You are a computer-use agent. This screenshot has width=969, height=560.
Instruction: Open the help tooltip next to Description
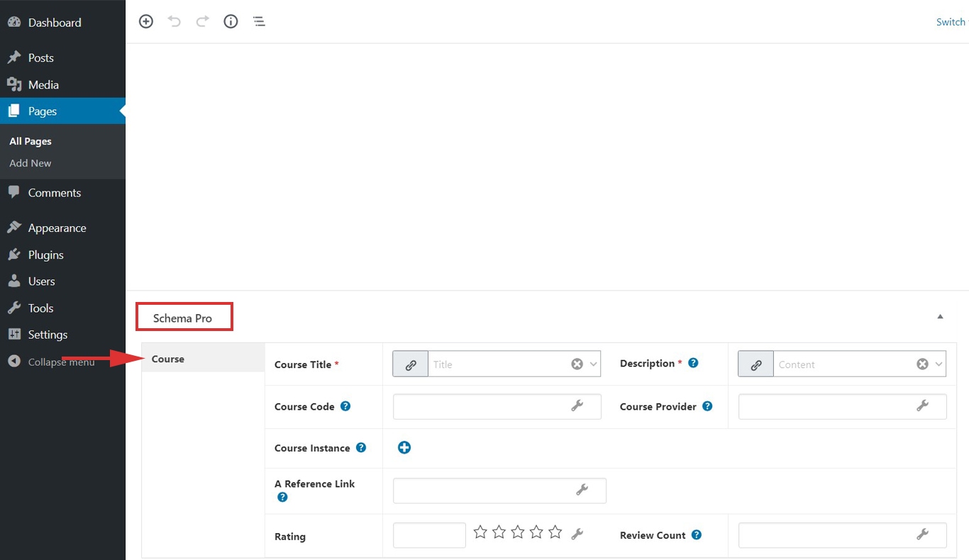point(692,362)
